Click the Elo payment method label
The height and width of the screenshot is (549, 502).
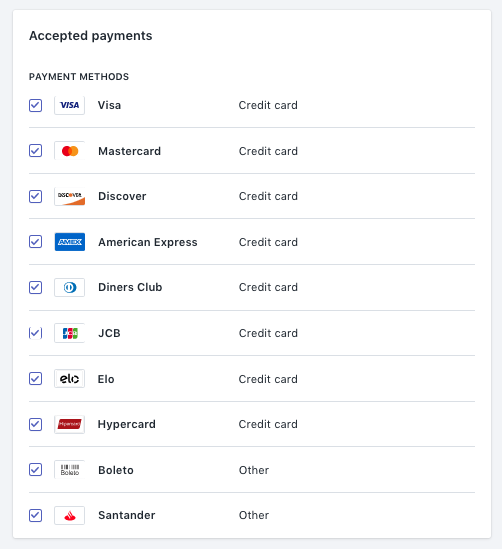[106, 379]
